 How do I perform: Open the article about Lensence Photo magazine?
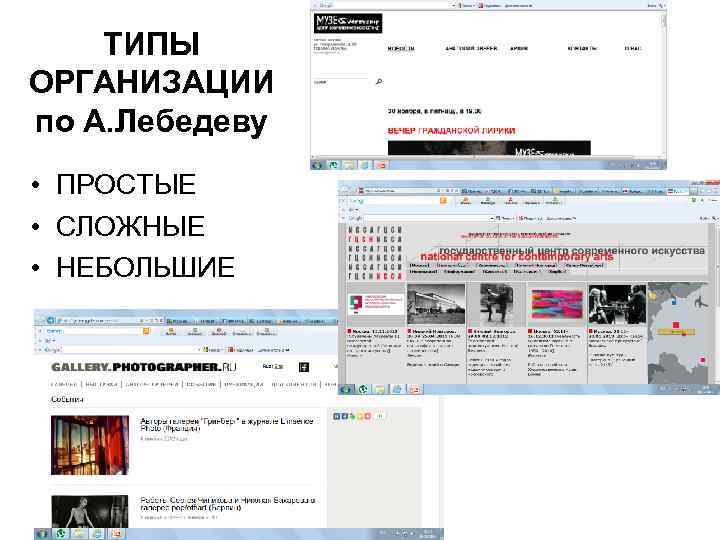(x=227, y=425)
